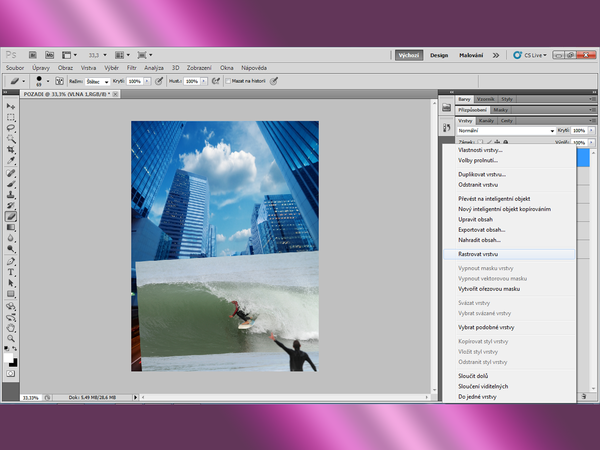Select the Lasso tool
Image resolution: width=600 pixels, height=450 pixels.
click(x=11, y=128)
